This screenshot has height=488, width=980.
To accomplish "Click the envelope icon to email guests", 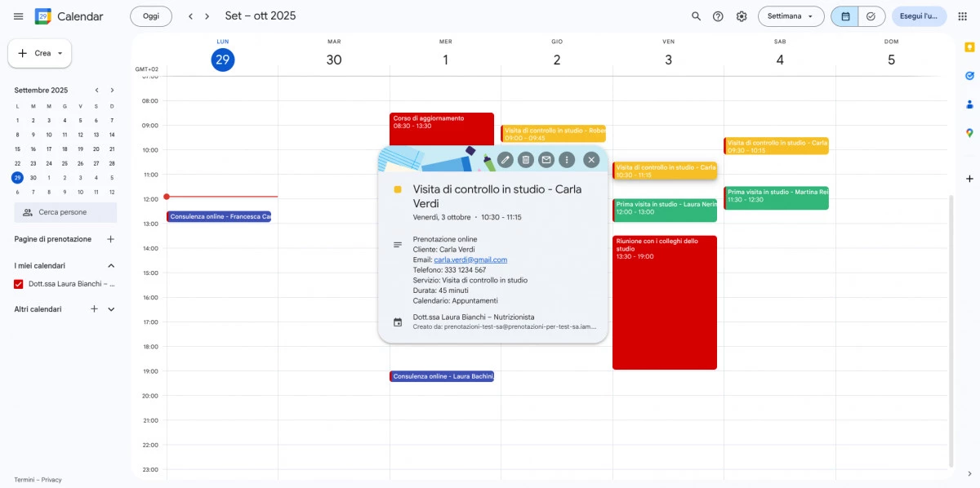I will [546, 160].
